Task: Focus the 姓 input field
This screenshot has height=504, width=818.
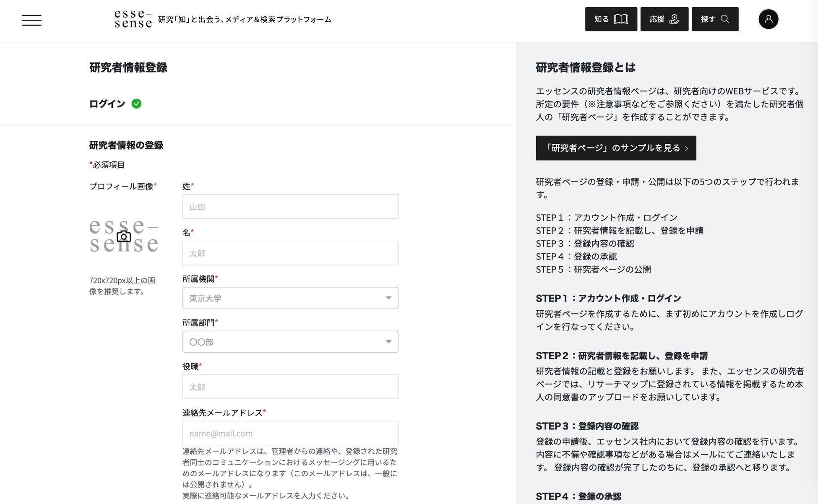Action: tap(290, 207)
